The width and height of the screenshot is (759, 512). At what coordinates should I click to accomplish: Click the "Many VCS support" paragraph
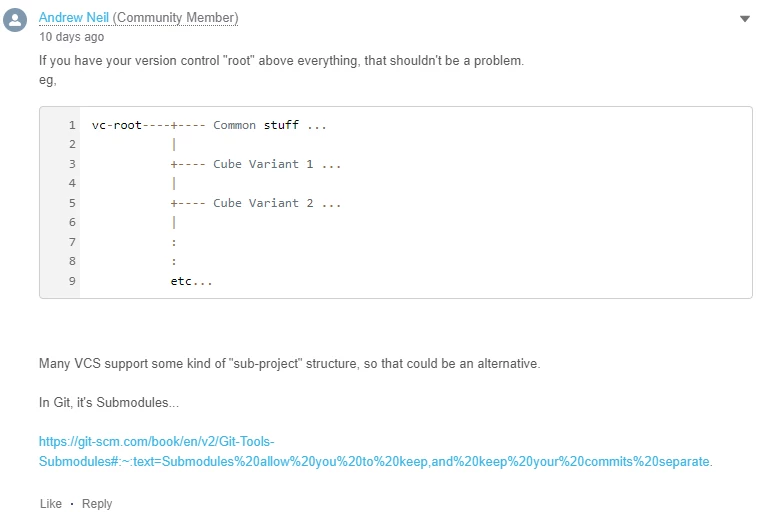(289, 363)
